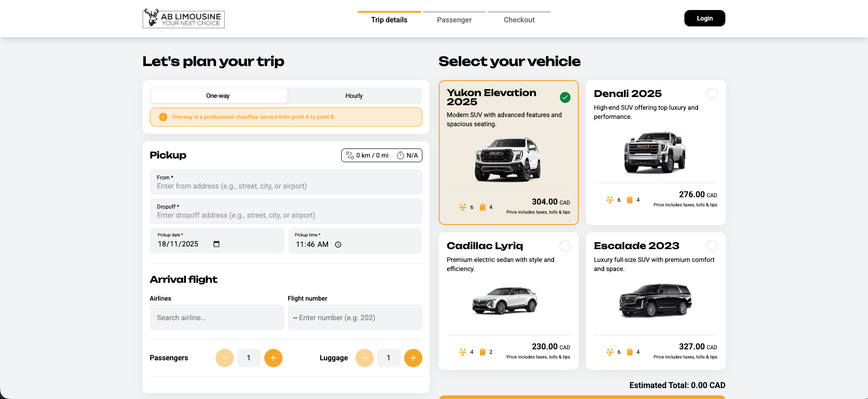The height and width of the screenshot is (399, 868).
Task: Click Escalade 2023 passenger seats icon
Action: click(610, 352)
